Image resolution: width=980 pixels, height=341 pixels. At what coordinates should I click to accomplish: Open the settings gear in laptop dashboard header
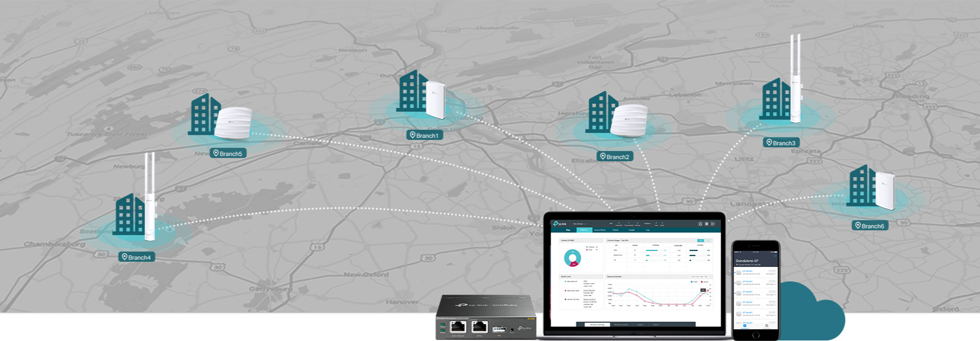[707, 224]
